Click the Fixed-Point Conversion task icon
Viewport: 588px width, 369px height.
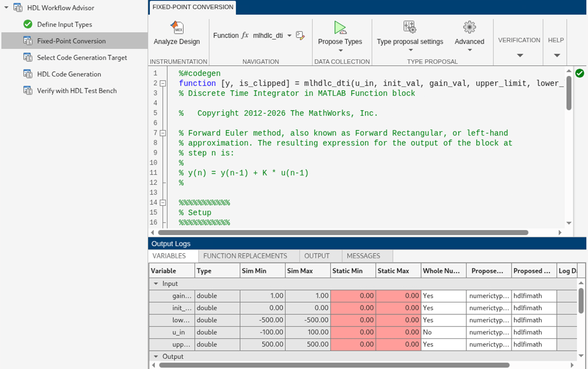(28, 41)
